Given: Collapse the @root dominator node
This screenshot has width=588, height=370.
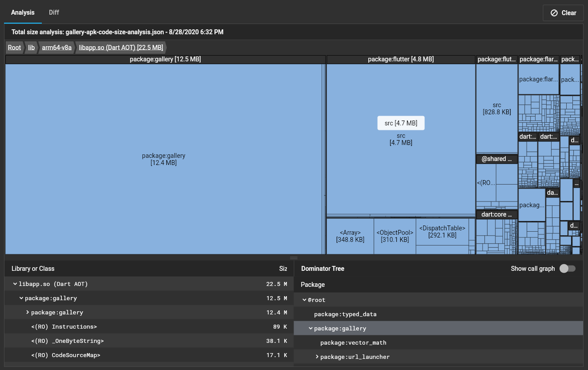Looking at the screenshot, I should [x=304, y=300].
